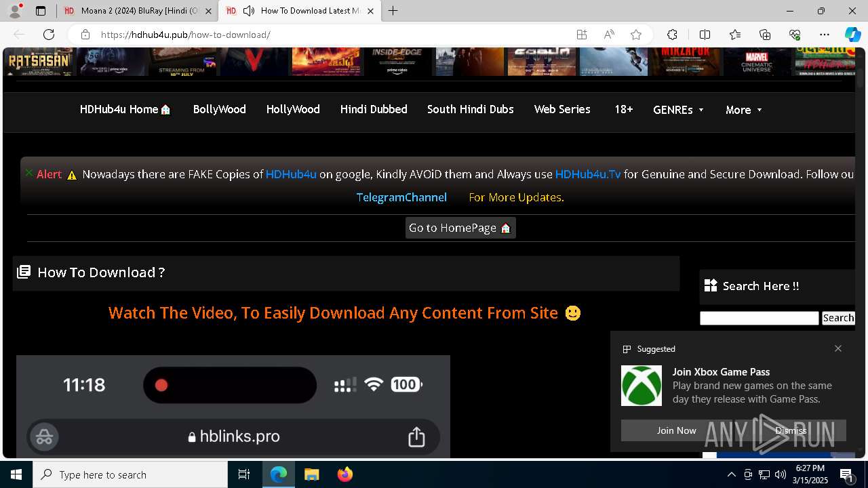
Task: Click the Go to HomePage button
Action: [x=460, y=228]
